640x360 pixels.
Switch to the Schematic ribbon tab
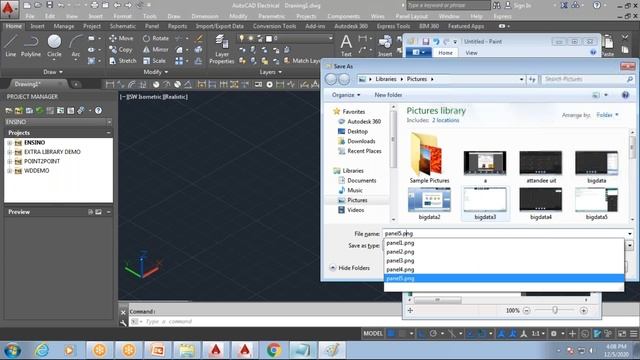tap(122, 26)
